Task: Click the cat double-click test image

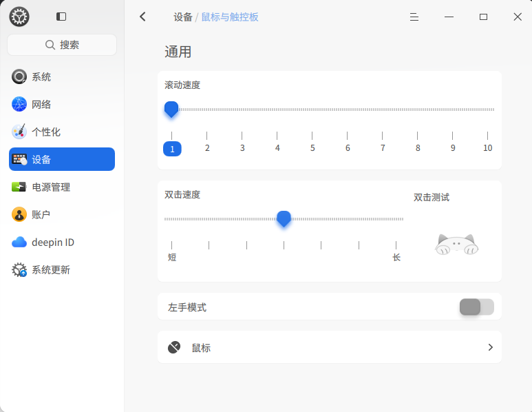Action: tap(456, 244)
